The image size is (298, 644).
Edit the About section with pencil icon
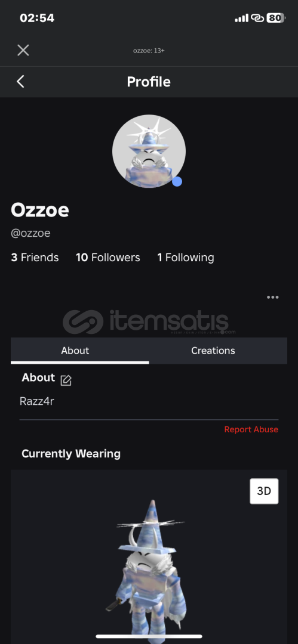point(66,380)
